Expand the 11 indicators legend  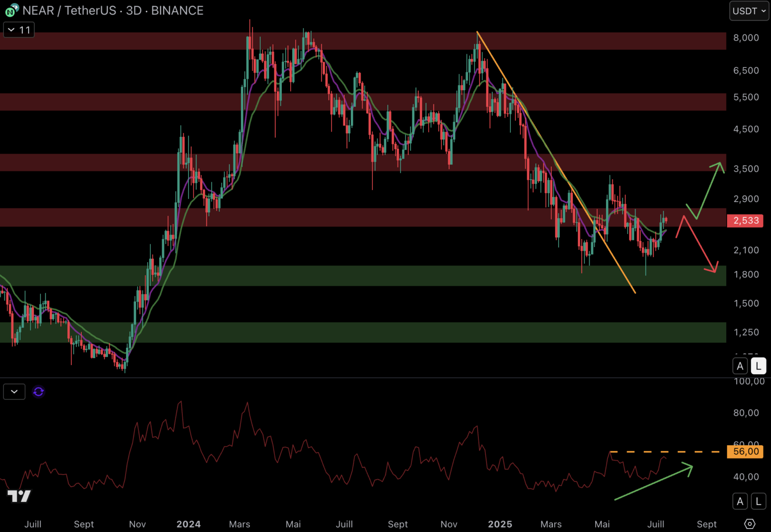19,30
